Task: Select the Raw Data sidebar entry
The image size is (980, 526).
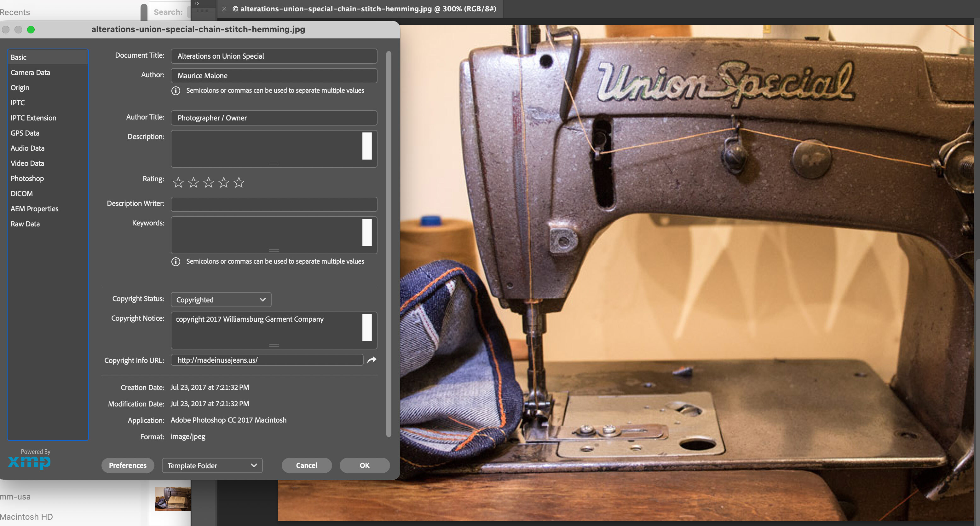Action: click(x=25, y=224)
